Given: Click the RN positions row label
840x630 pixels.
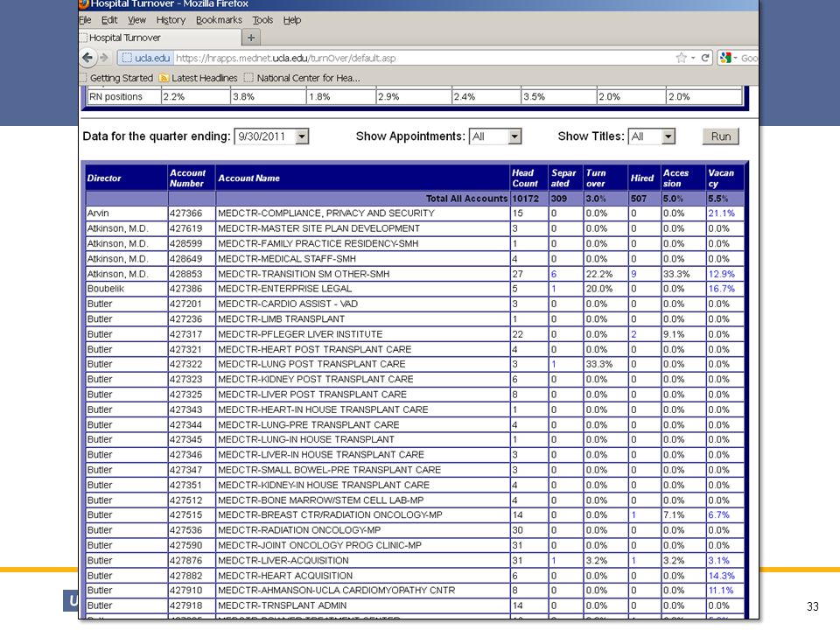Looking at the screenshot, I should click(x=115, y=97).
